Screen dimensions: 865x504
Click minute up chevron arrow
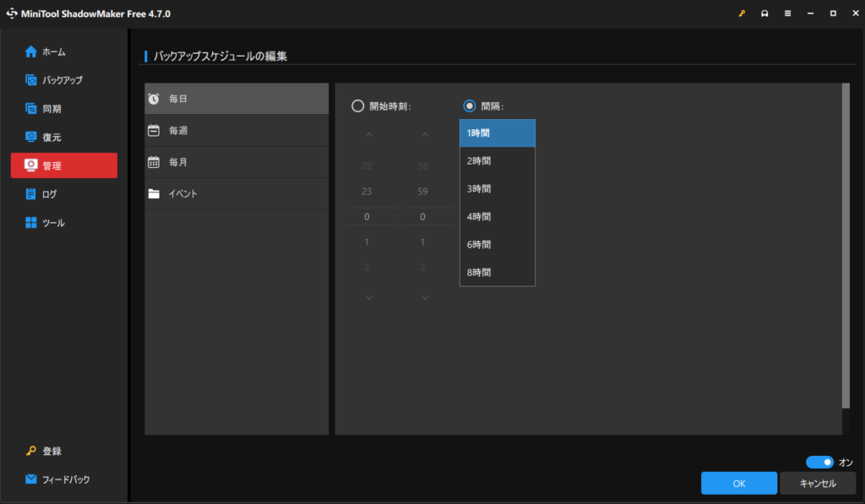click(x=425, y=134)
